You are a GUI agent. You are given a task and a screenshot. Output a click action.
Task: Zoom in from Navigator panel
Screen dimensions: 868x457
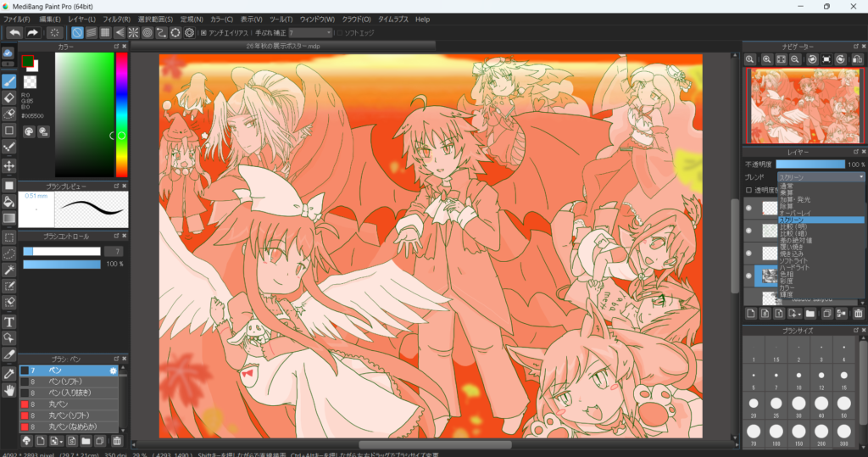point(766,59)
